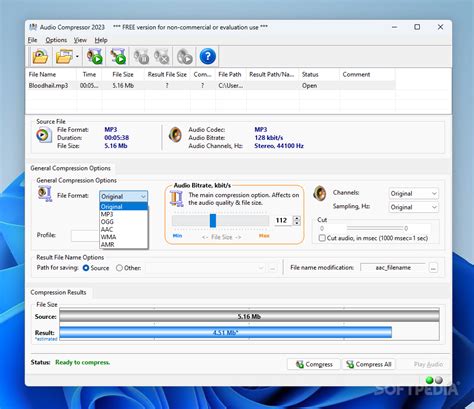Viewport: 474px width, 409px height.
Task: Choose AAC in format list
Action: [124, 229]
